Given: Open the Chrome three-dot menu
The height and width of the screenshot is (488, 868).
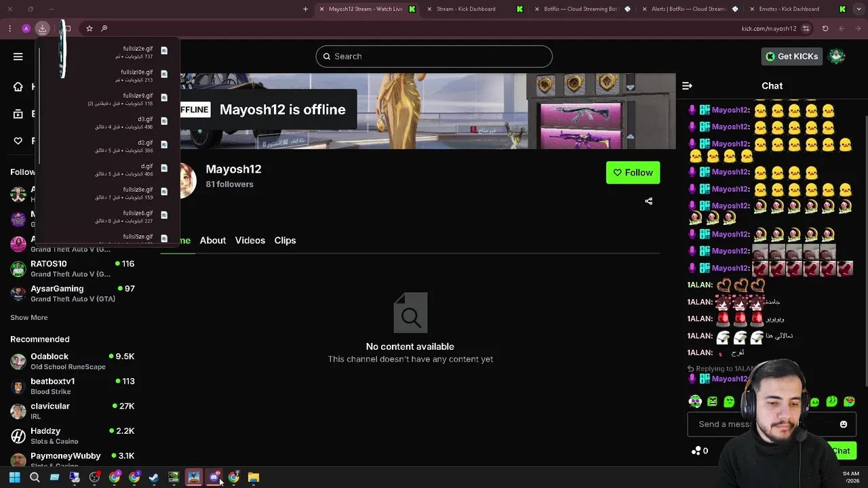Looking at the screenshot, I should coord(9,28).
